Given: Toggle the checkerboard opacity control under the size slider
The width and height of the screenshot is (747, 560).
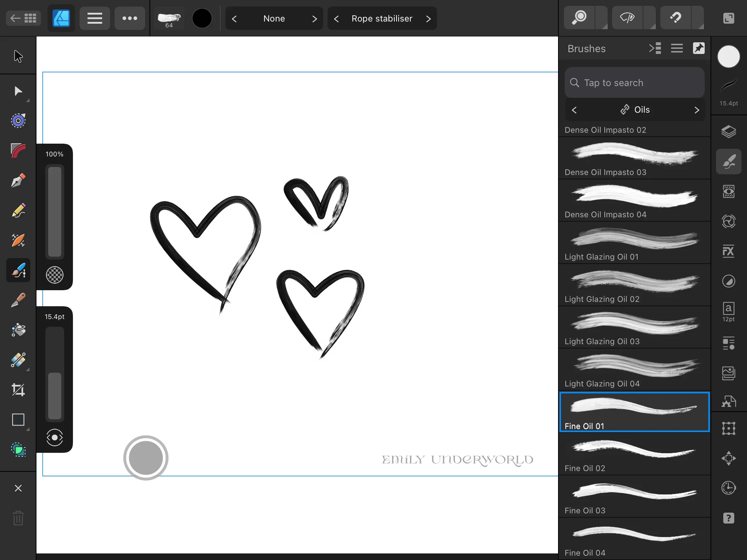Looking at the screenshot, I should (55, 275).
